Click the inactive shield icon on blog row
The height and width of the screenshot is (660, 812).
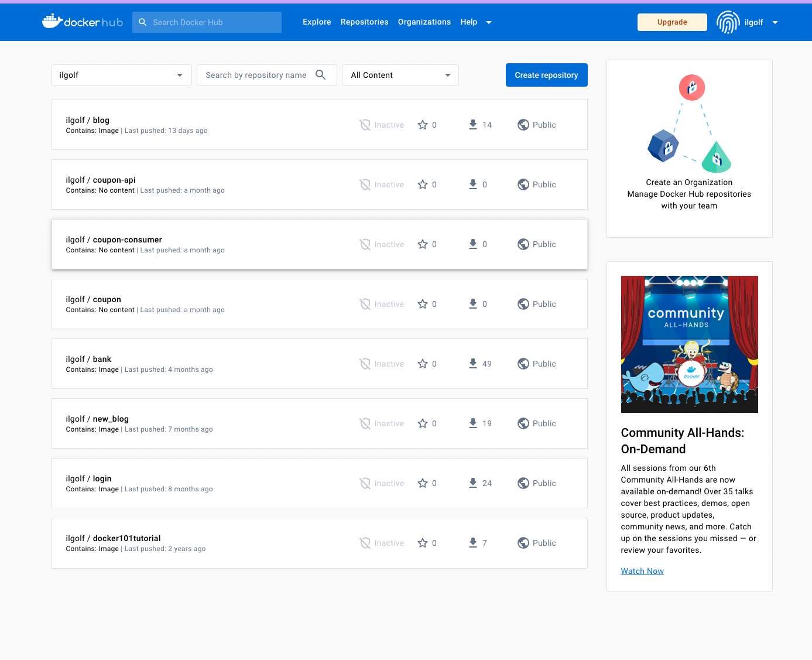click(365, 125)
